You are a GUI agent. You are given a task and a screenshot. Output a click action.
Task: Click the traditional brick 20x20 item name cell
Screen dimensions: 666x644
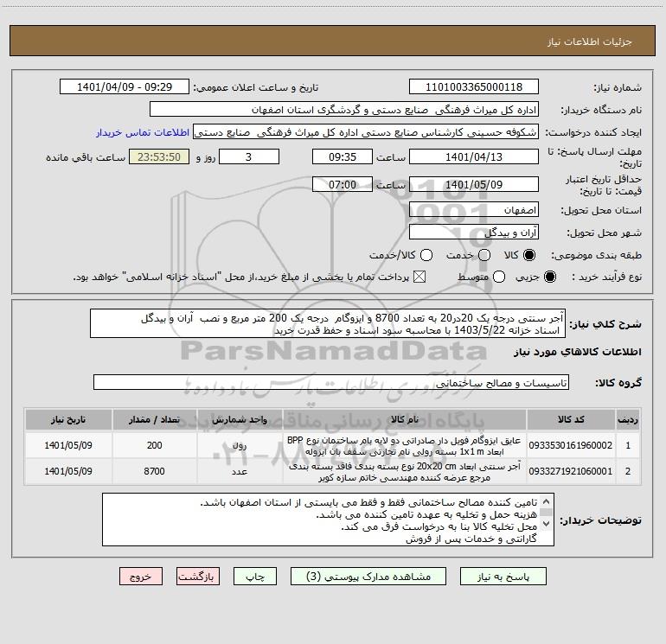pyautogui.click(x=405, y=471)
